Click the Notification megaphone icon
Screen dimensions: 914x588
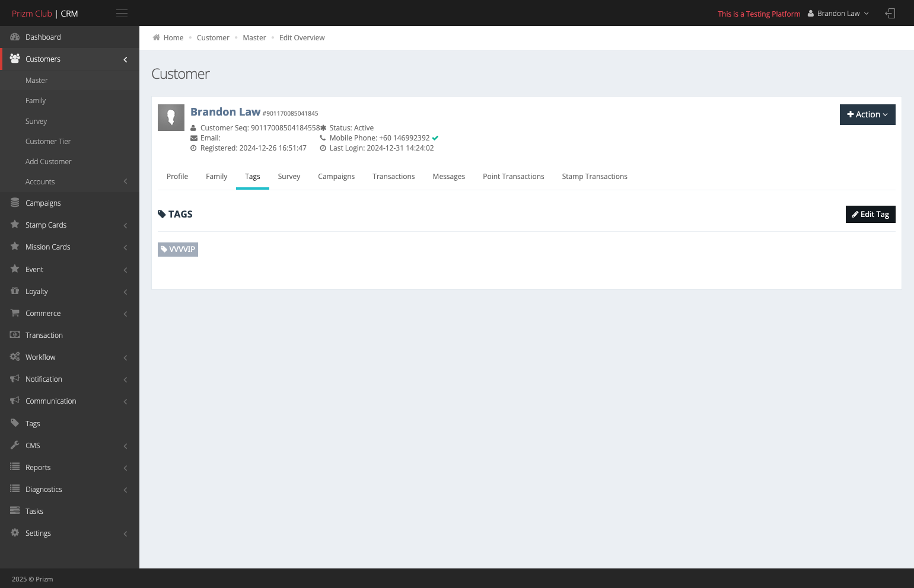(15, 379)
